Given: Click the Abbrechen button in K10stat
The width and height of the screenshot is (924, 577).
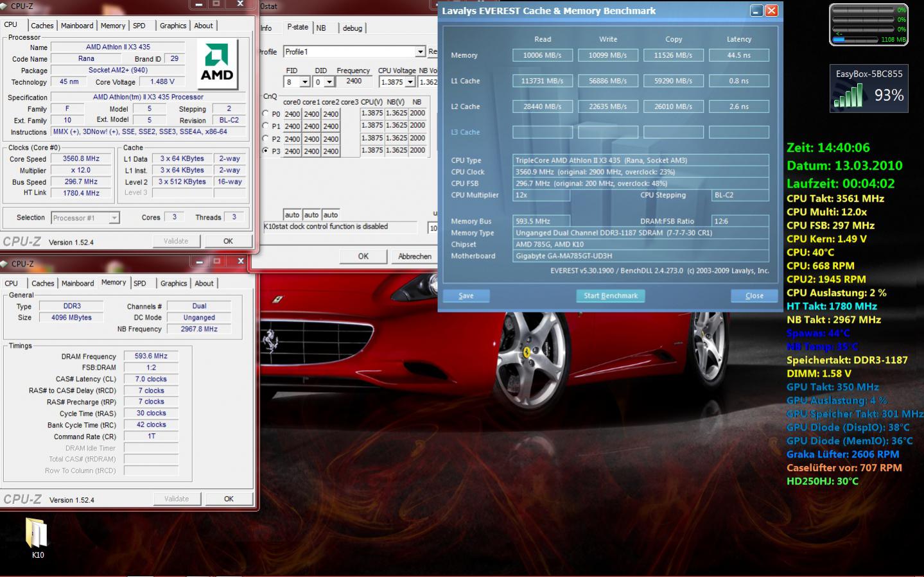Looking at the screenshot, I should [415, 257].
